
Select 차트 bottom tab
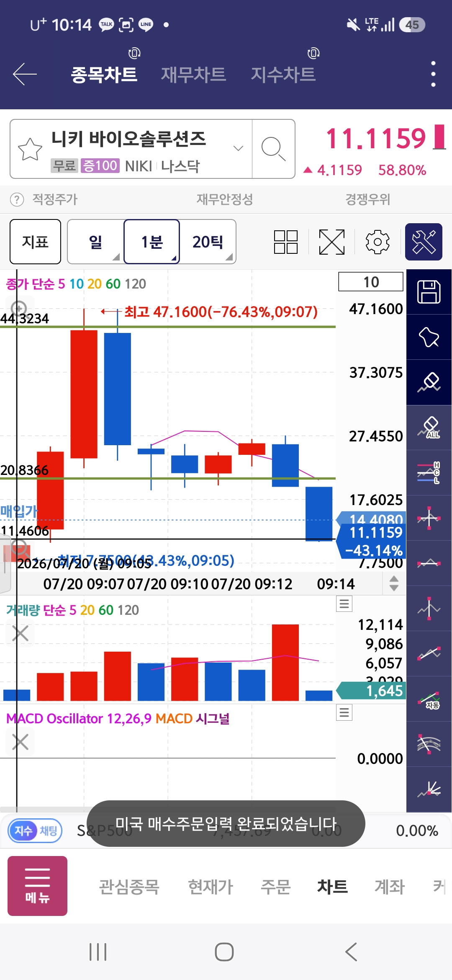(x=332, y=887)
